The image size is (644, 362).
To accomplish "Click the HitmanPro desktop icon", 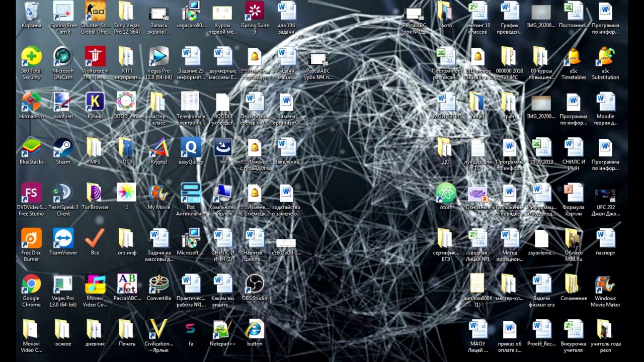I will 31,106.
